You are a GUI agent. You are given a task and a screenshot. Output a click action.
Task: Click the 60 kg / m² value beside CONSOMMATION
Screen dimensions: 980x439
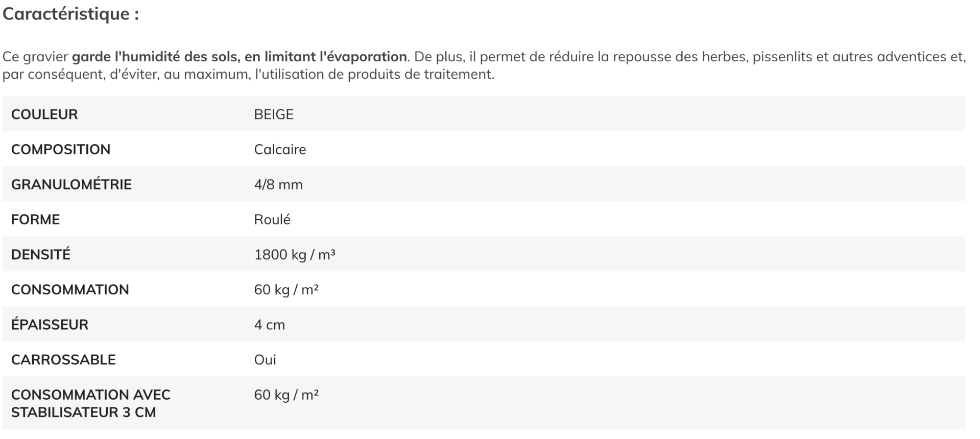(286, 290)
